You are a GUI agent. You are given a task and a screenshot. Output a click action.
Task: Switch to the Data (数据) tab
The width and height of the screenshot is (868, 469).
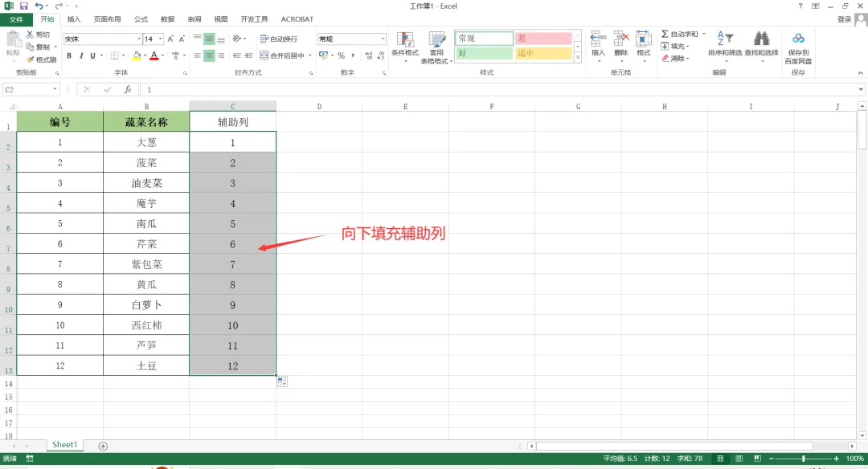click(x=168, y=19)
